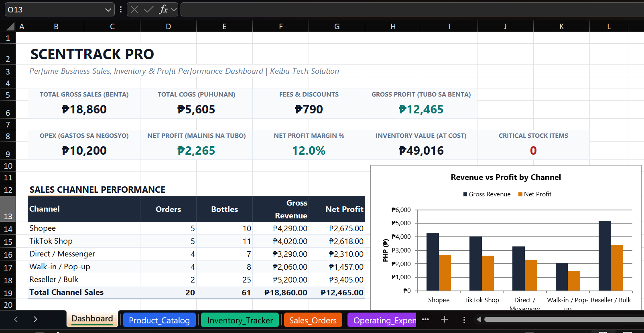This screenshot has width=644, height=333.
Task: Select the TikTok Shop channel cell
Action: 84,241
